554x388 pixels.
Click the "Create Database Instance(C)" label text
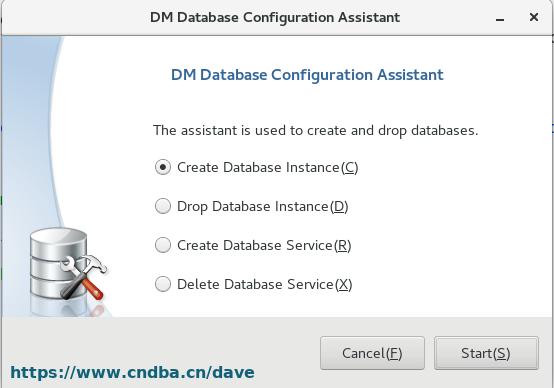coord(267,167)
